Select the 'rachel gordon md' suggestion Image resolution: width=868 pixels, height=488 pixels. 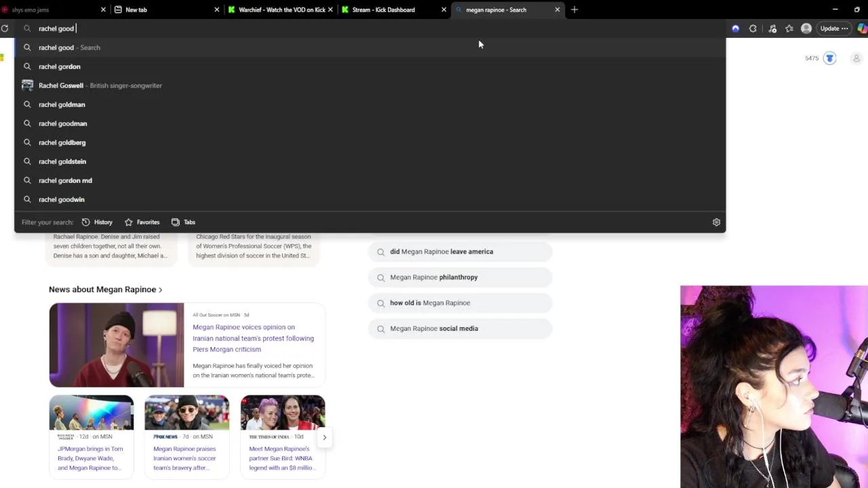pyautogui.click(x=370, y=180)
